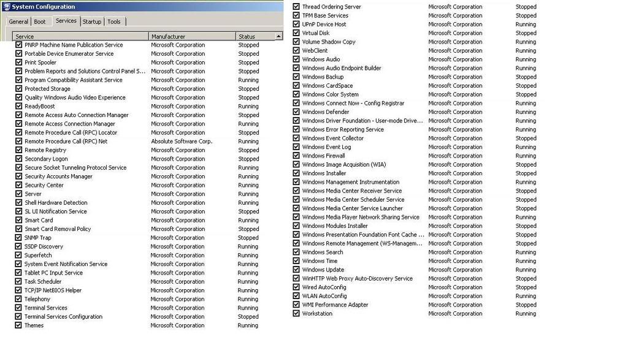The height and width of the screenshot is (364, 628).
Task: Switch to the Tools tab
Action: (113, 21)
